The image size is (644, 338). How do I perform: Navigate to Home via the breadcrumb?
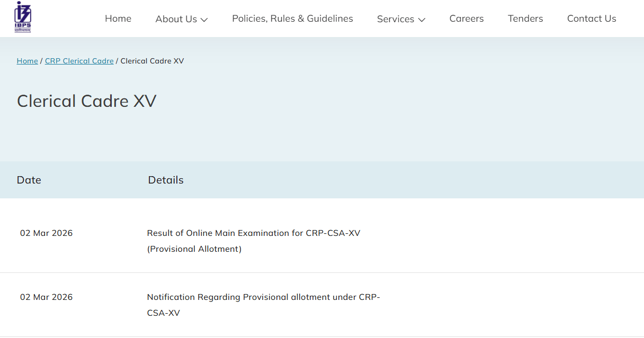click(x=27, y=60)
